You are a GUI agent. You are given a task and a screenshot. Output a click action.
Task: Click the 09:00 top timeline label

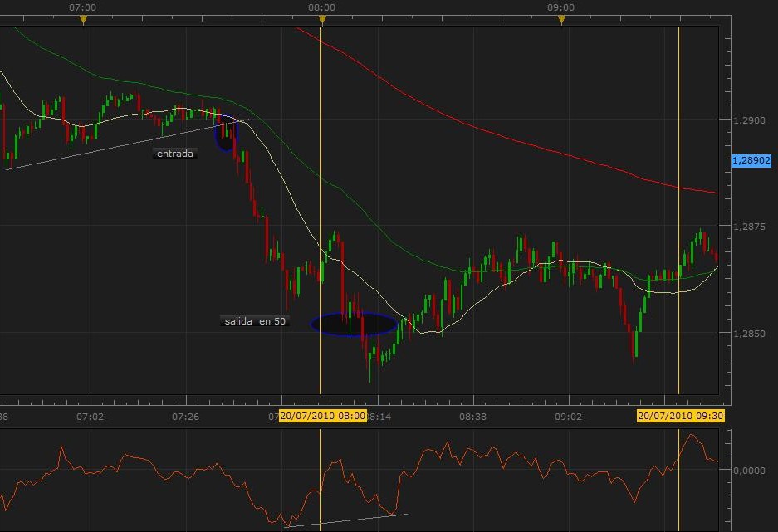point(560,7)
